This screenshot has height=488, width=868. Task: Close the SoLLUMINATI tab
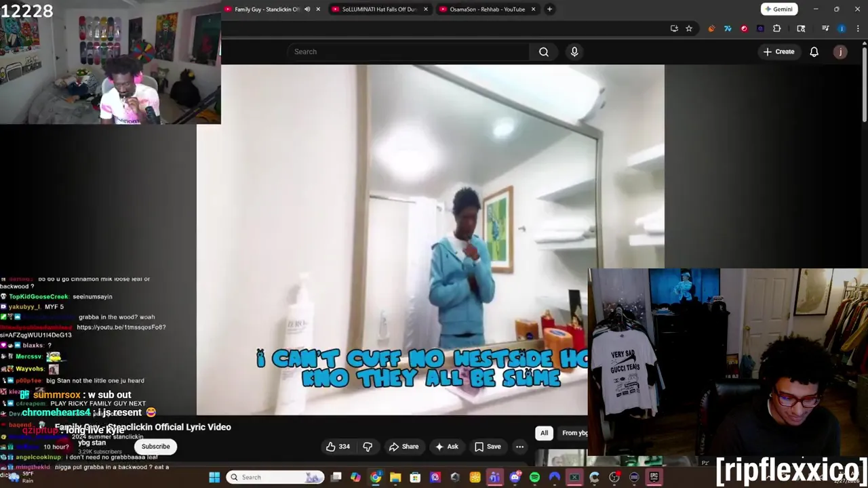click(x=426, y=9)
